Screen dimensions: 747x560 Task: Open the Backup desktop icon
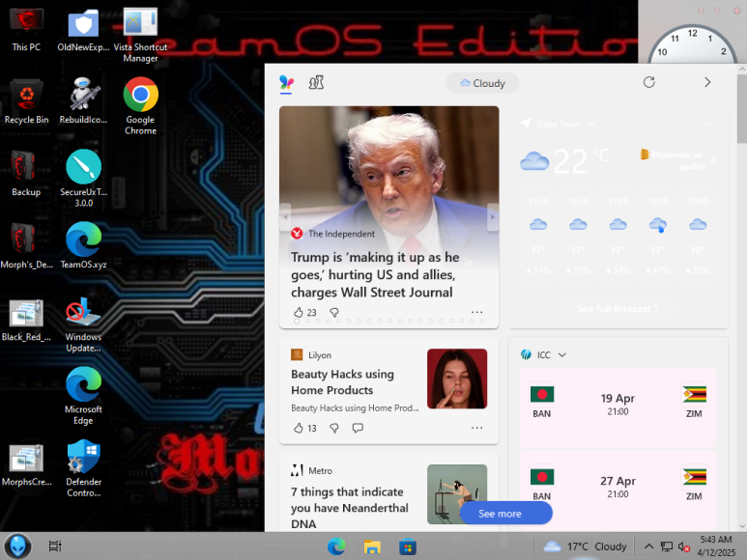26,173
